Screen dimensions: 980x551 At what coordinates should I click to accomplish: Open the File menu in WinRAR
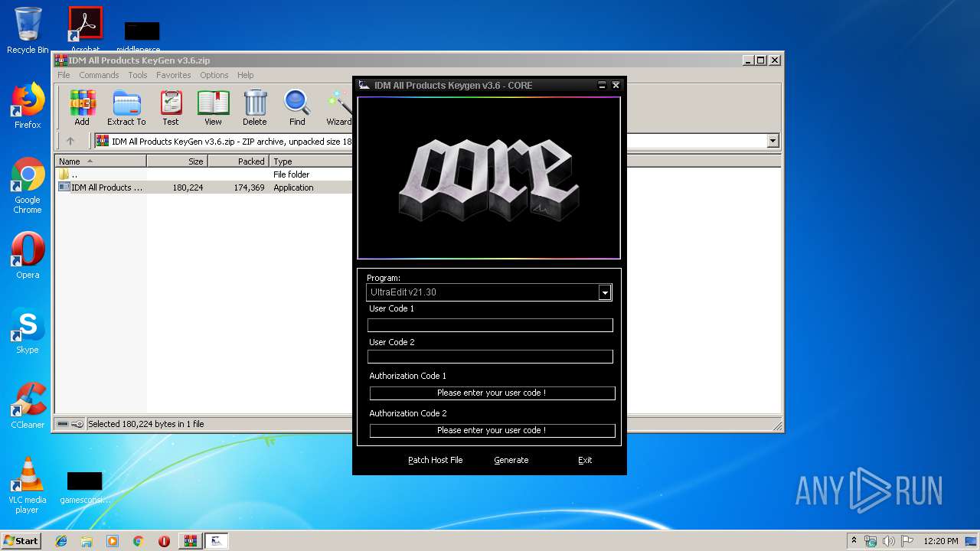64,75
